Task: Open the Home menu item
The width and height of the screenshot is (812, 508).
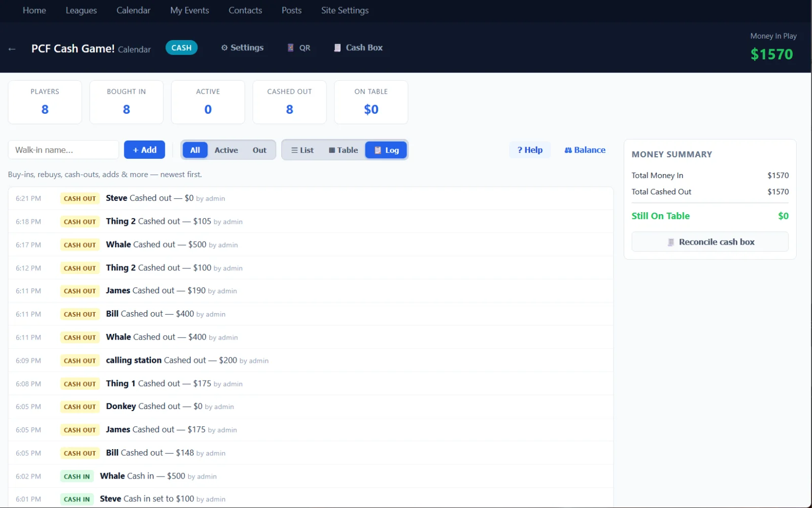Action: pyautogui.click(x=35, y=10)
